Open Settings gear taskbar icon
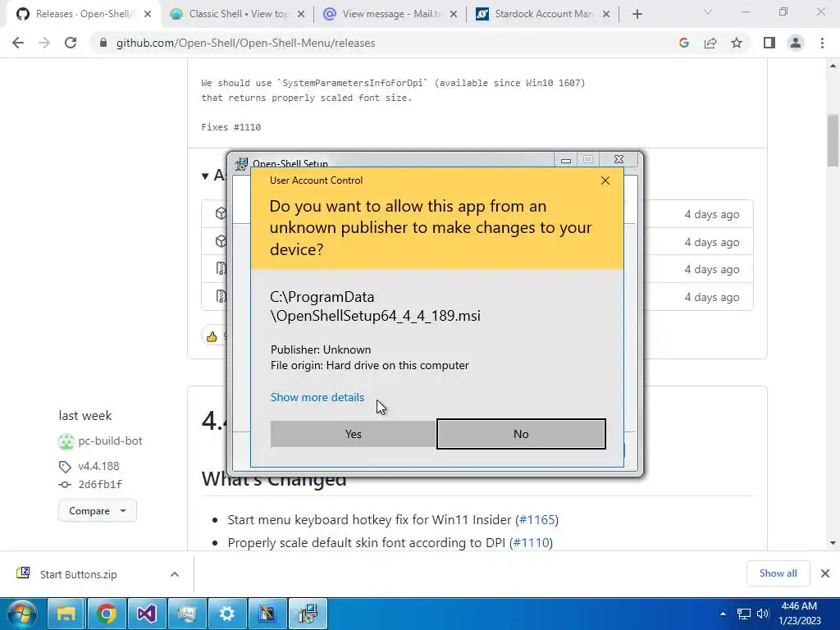Image resolution: width=840 pixels, height=630 pixels. click(x=226, y=614)
